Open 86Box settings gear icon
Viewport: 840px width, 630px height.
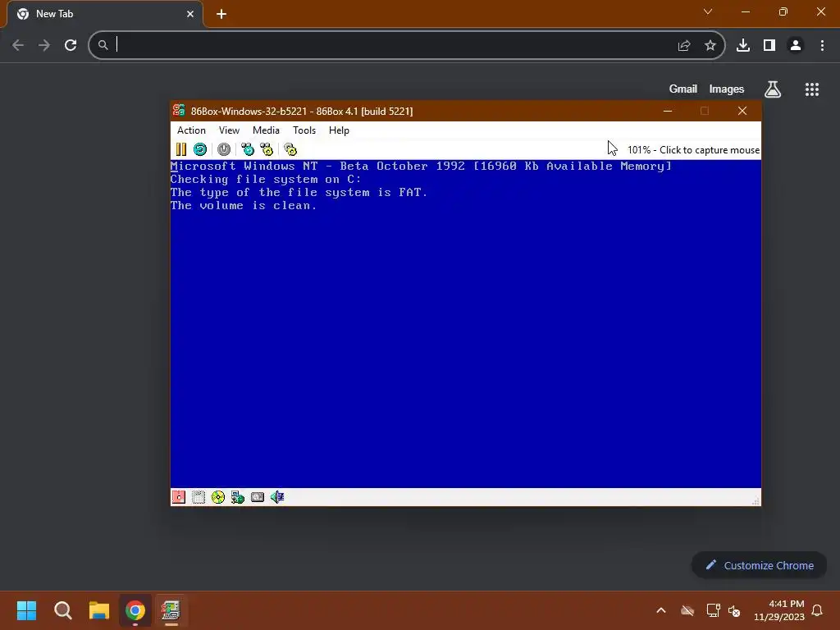click(290, 149)
